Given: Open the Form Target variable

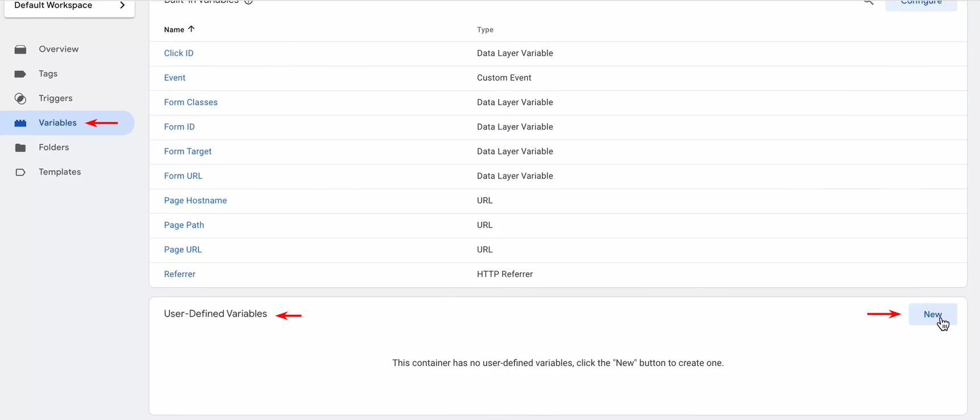Looking at the screenshot, I should coord(188,151).
